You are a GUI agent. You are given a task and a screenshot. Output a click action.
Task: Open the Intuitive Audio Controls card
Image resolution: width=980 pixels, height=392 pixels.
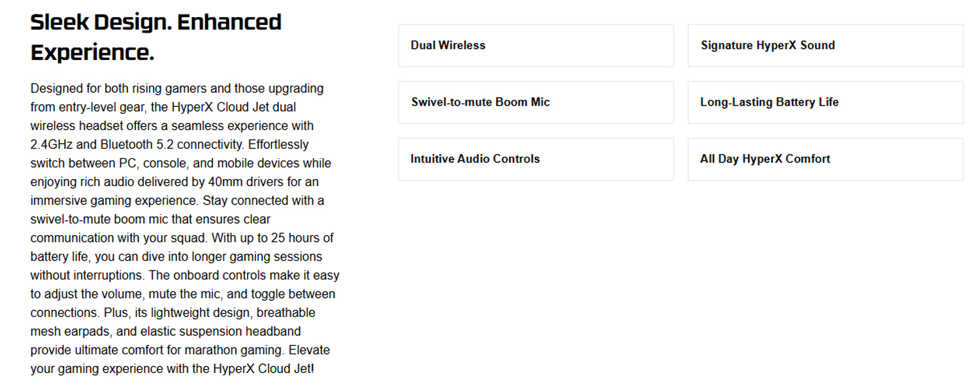click(x=536, y=159)
